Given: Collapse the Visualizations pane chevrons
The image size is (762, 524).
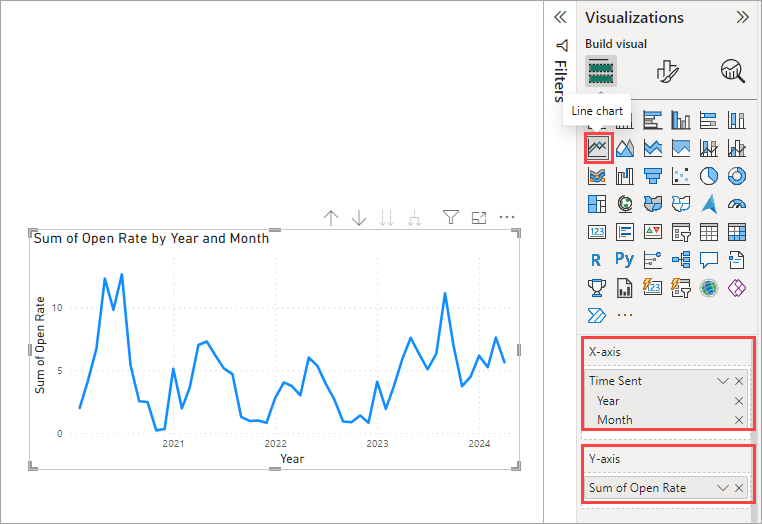Looking at the screenshot, I should 743,17.
